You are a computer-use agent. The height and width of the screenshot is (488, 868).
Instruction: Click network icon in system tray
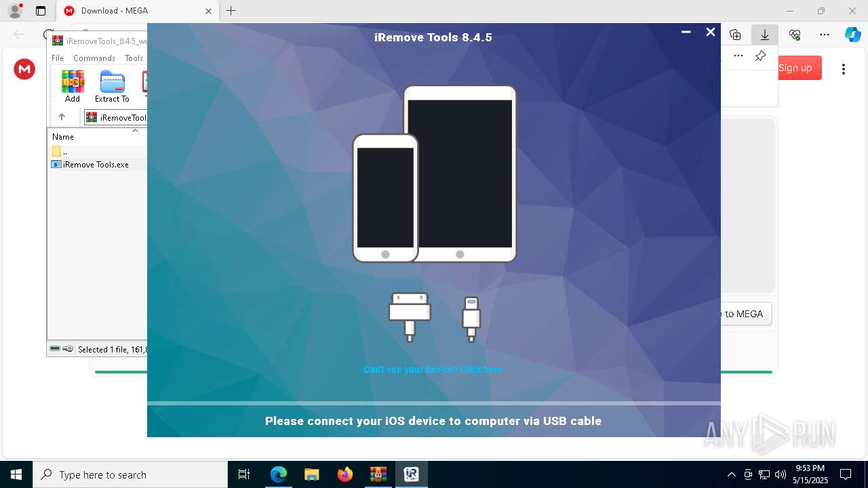click(764, 474)
